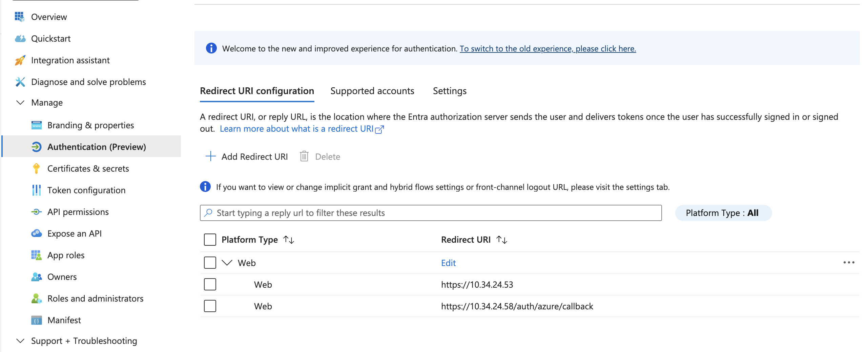Click the Diagnose and solve problems wrench icon

[20, 82]
